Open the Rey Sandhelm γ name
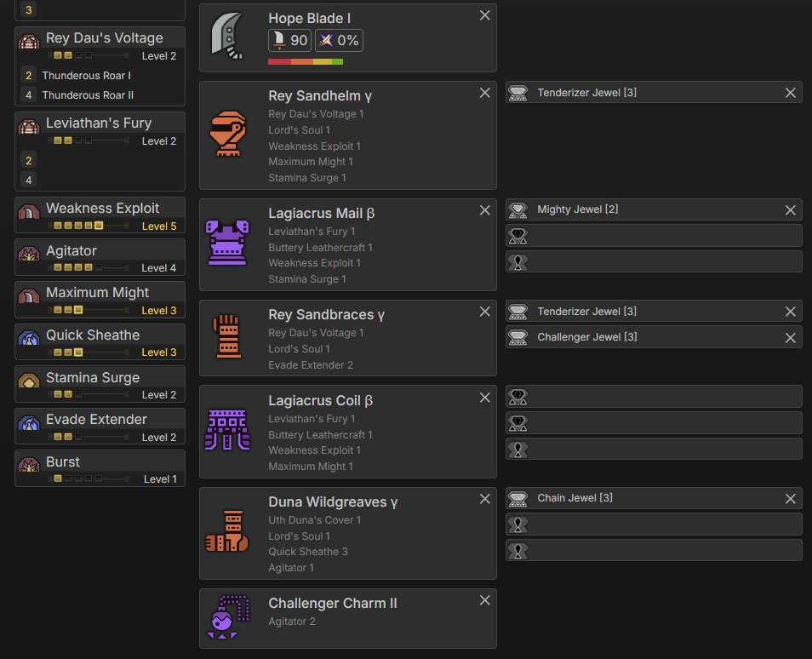Screen dimensions: 812x659 coord(320,96)
